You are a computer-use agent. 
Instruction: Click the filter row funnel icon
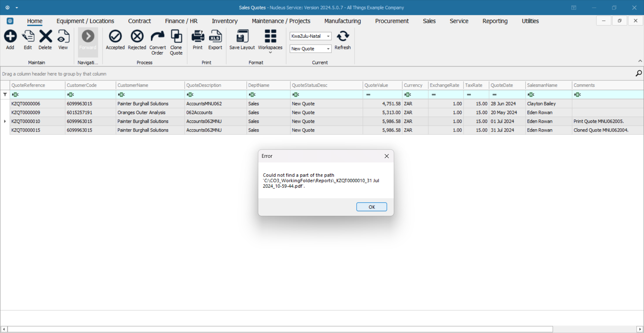5,95
